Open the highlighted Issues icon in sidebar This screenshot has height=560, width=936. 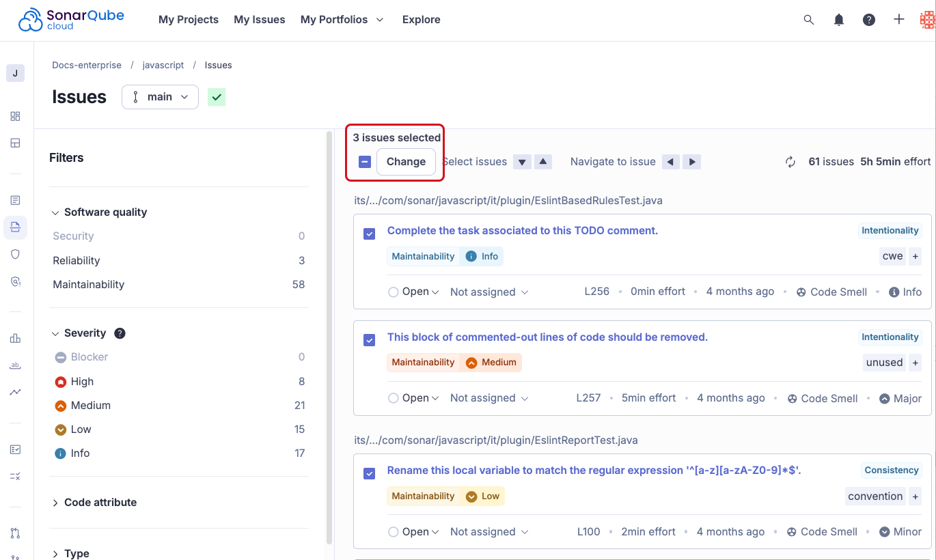tap(15, 227)
